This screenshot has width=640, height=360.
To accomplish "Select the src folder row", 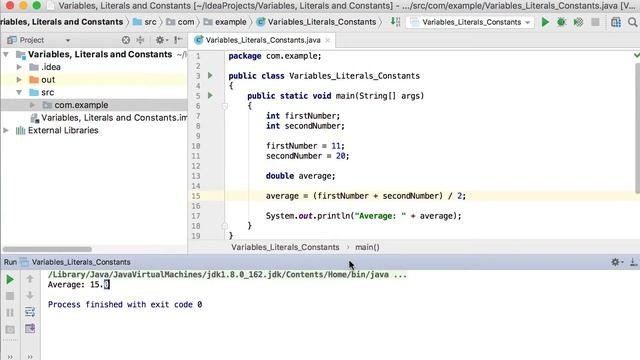I will (94, 92).
